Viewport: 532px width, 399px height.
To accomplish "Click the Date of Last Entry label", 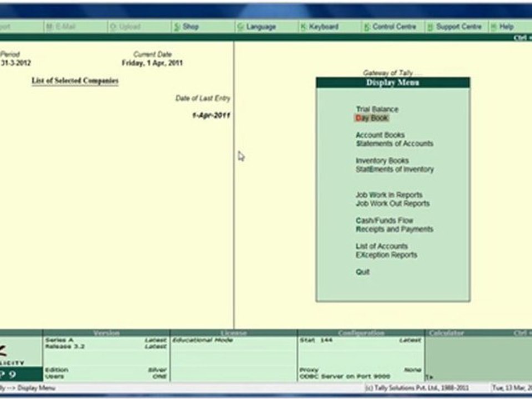I will [x=203, y=98].
